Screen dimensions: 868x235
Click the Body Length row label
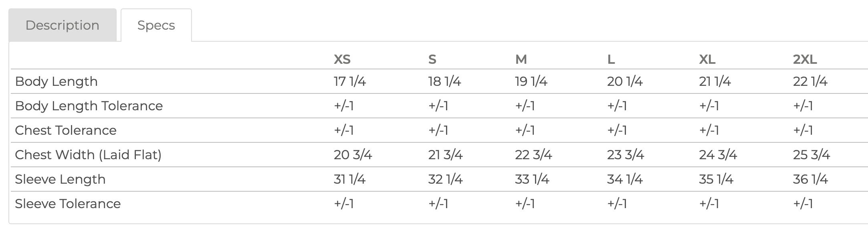[57, 81]
